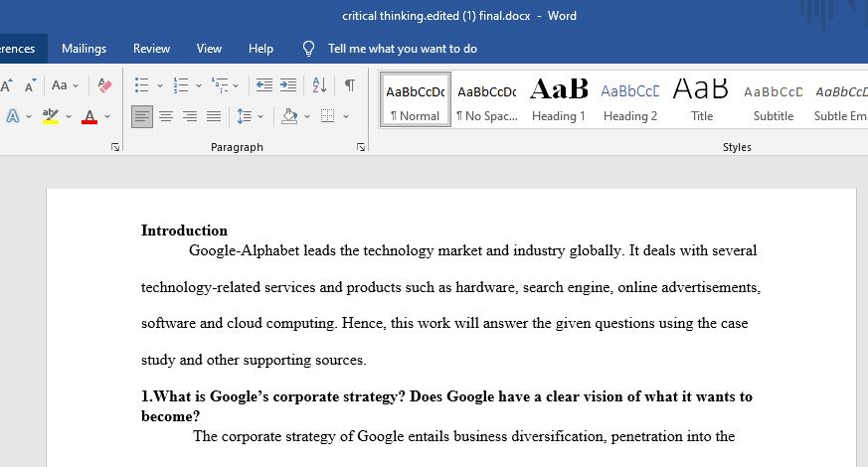Apply the Subtle Emphasis style
868x467 pixels.
840,100
